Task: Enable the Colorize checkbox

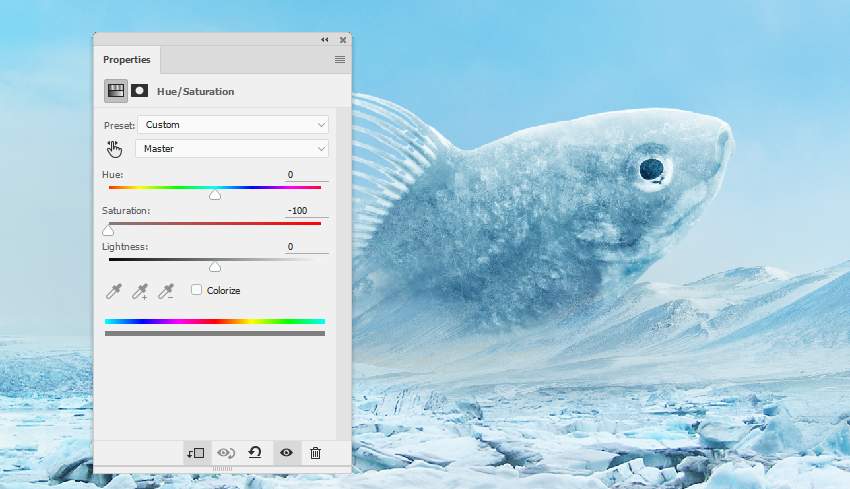Action: coord(196,290)
